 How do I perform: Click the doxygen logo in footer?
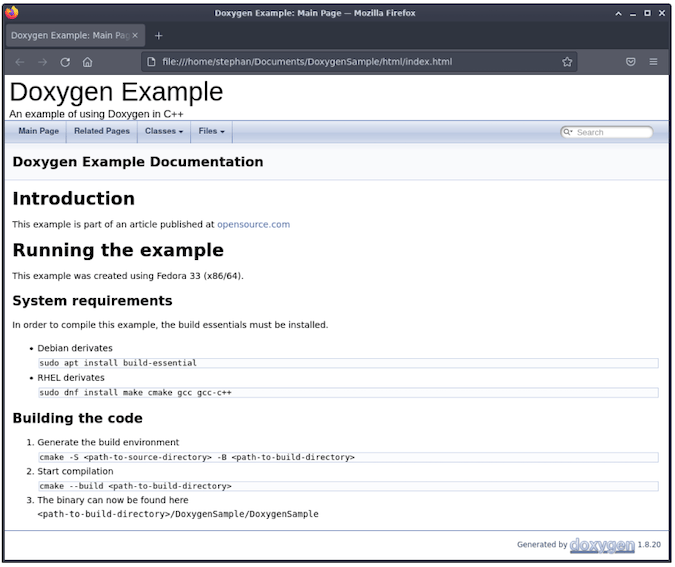[602, 545]
